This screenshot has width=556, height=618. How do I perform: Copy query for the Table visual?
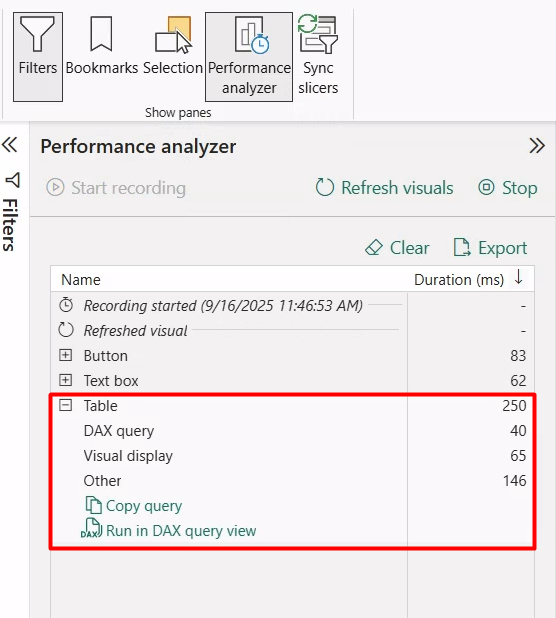(x=133, y=506)
